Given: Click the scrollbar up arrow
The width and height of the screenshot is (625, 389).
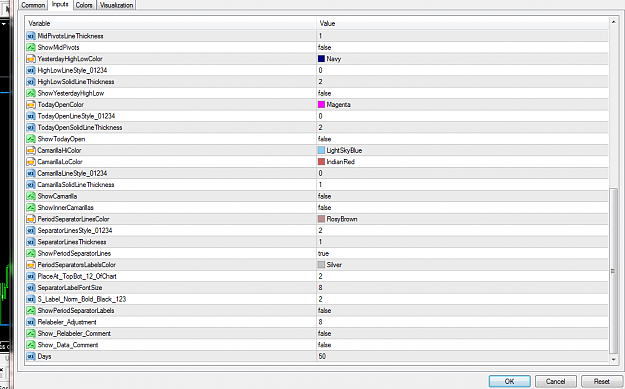Looking at the screenshot, I should 613,22.
